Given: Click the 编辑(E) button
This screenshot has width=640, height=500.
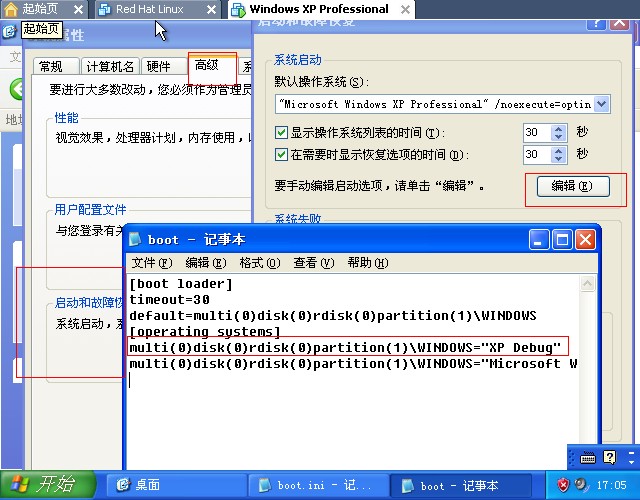Looking at the screenshot, I should click(x=573, y=186).
